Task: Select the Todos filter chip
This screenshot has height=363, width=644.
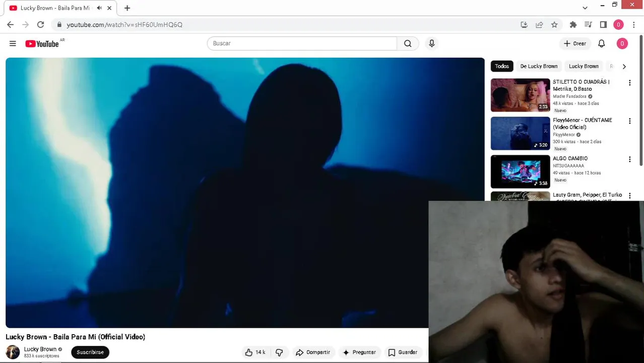Action: click(x=502, y=66)
